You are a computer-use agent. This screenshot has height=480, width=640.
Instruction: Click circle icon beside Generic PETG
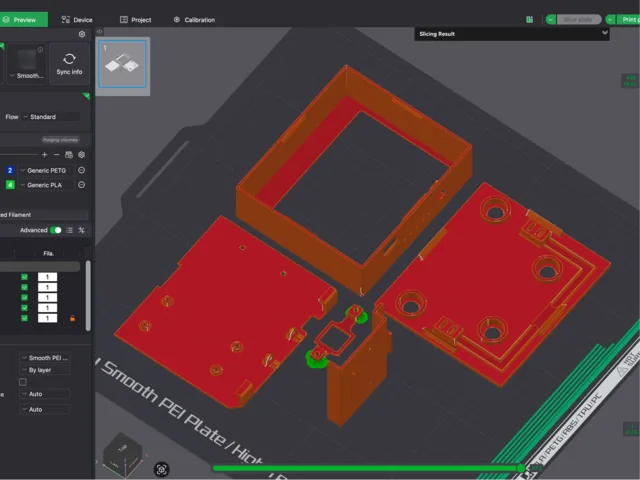pos(82,170)
